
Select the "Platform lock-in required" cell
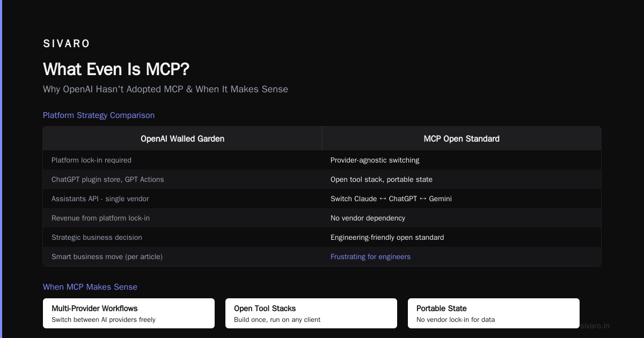(182, 160)
